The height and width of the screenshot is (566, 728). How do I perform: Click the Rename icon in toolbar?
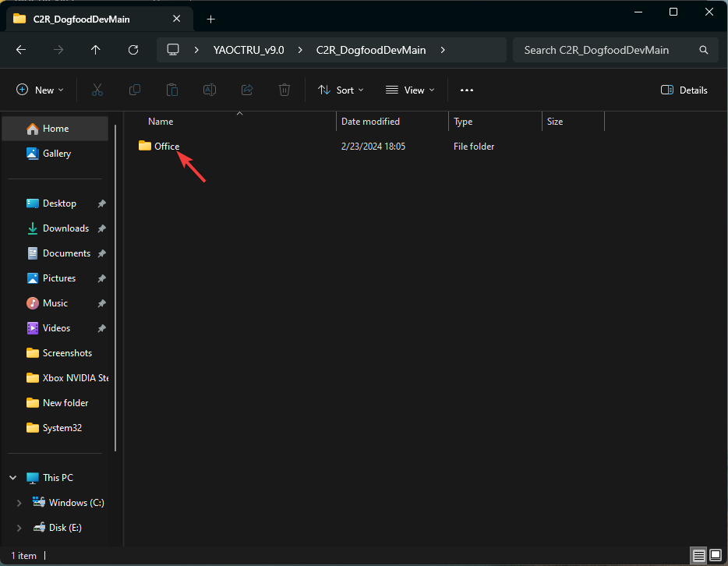click(x=210, y=90)
